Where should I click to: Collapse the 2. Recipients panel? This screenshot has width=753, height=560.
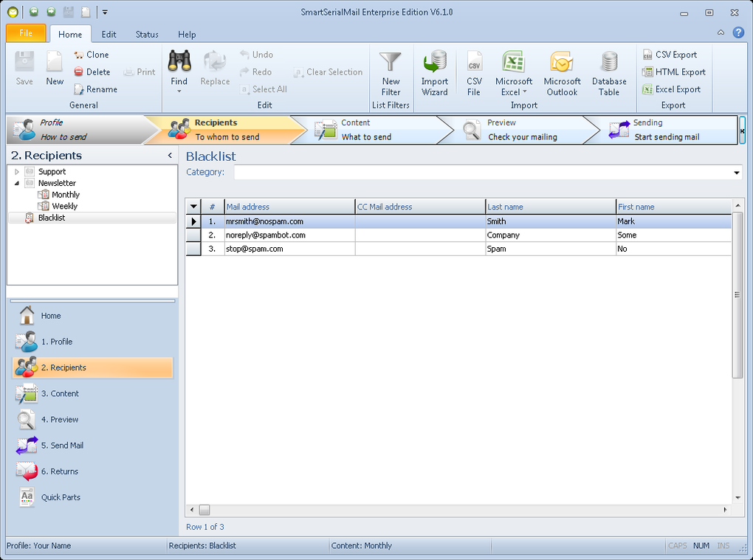tap(170, 156)
